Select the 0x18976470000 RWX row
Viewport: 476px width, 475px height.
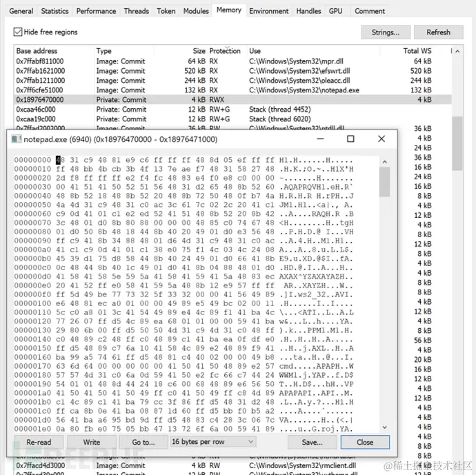(x=232, y=100)
